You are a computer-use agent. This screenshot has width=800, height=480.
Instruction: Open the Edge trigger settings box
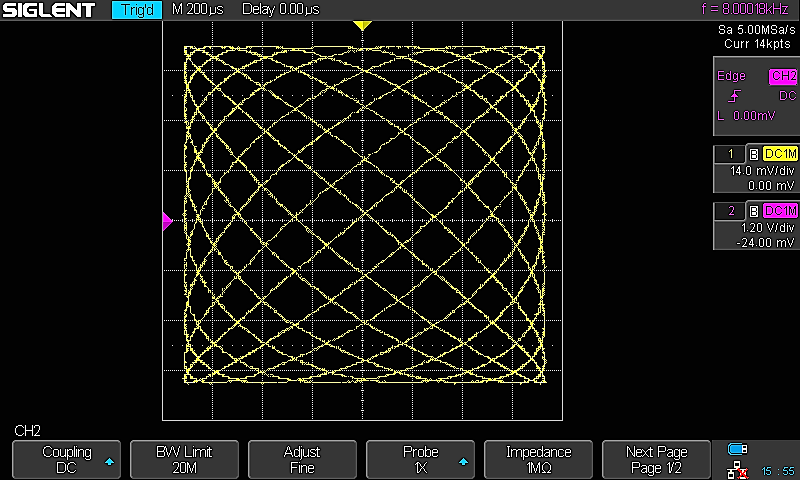(x=755, y=96)
